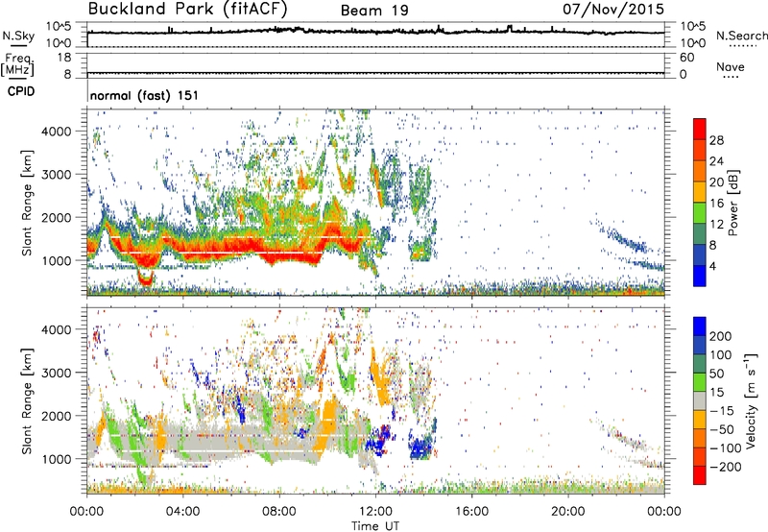Click the 'CPID' label
Screen dimensions: 768x532
click(21, 91)
